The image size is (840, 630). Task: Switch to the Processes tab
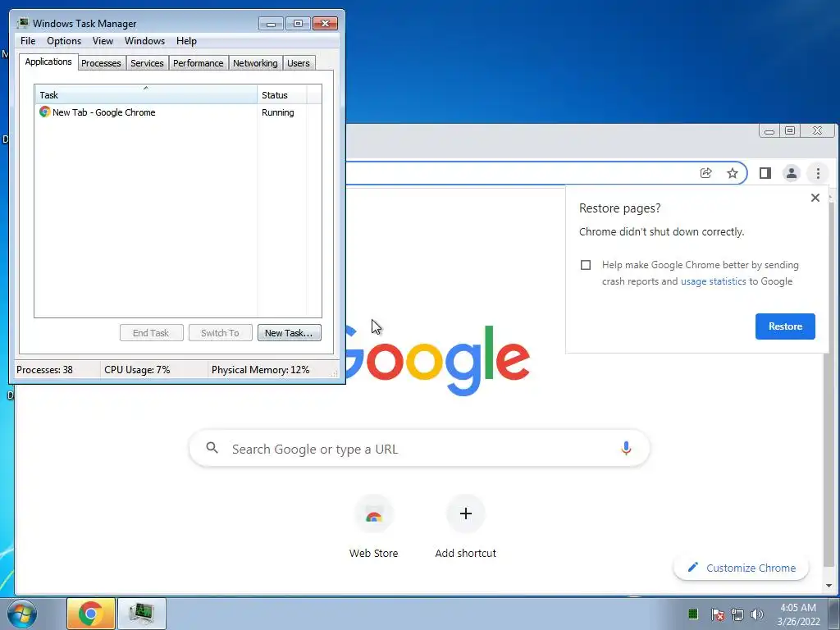point(101,63)
